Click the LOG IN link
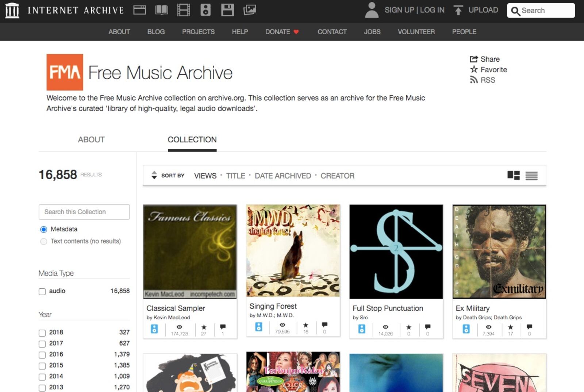The width and height of the screenshot is (584, 392). 432,10
